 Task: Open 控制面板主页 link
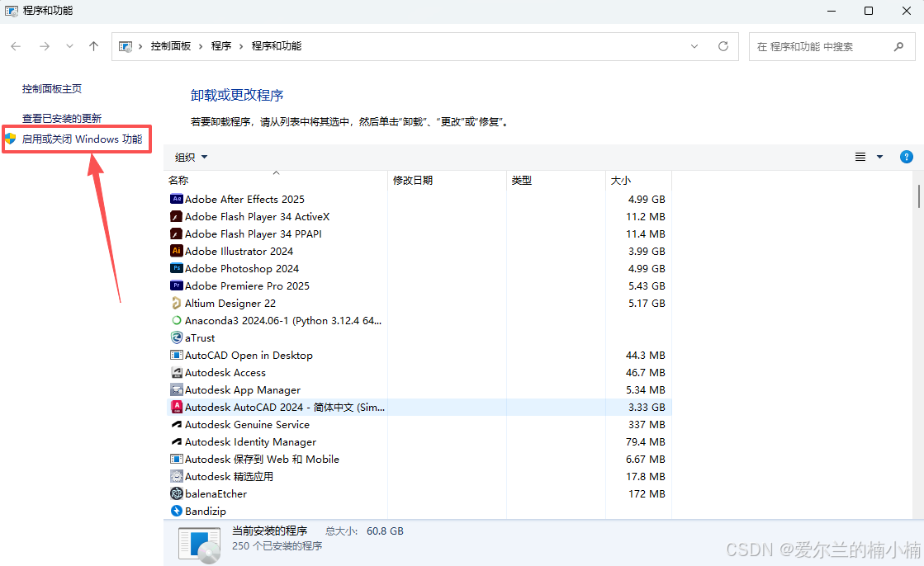coord(52,89)
